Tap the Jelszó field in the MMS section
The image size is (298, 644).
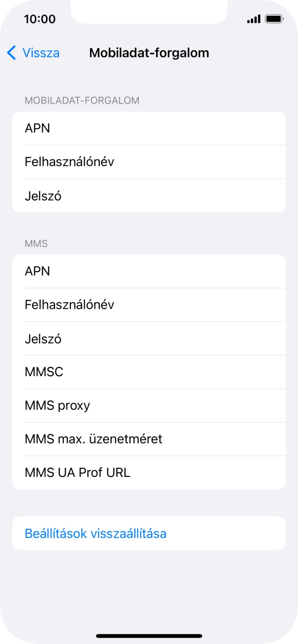pos(149,338)
